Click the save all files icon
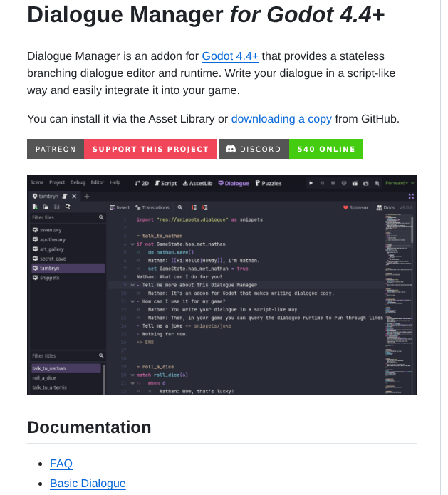 click(57, 207)
